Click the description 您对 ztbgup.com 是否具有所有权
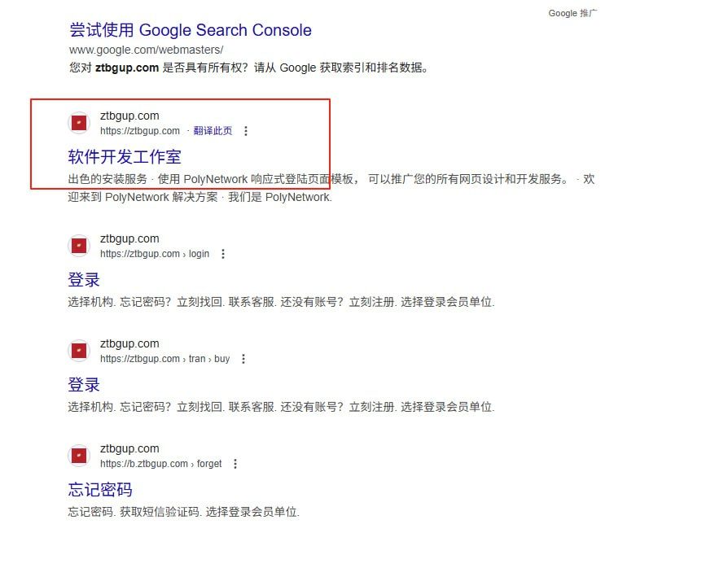This screenshot has width=728, height=568. pyautogui.click(x=248, y=68)
